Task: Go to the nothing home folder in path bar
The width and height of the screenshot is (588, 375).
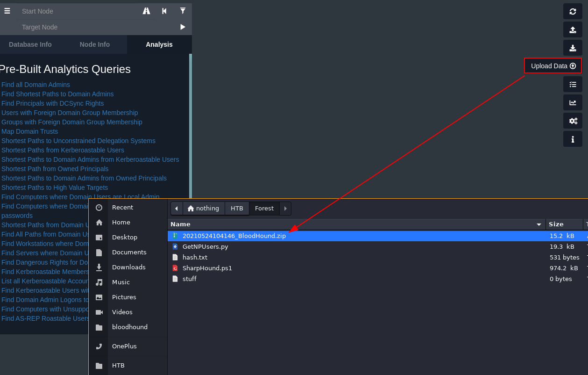Action: 203,209
